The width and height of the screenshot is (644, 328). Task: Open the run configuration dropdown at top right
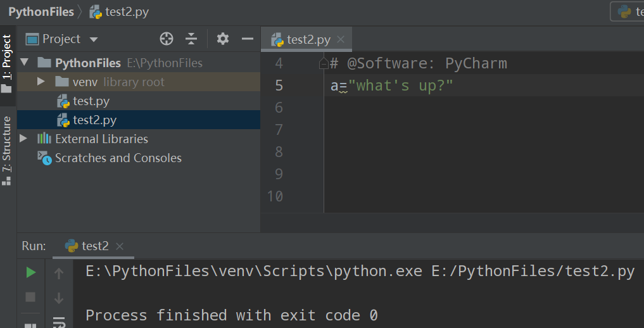pyautogui.click(x=627, y=11)
